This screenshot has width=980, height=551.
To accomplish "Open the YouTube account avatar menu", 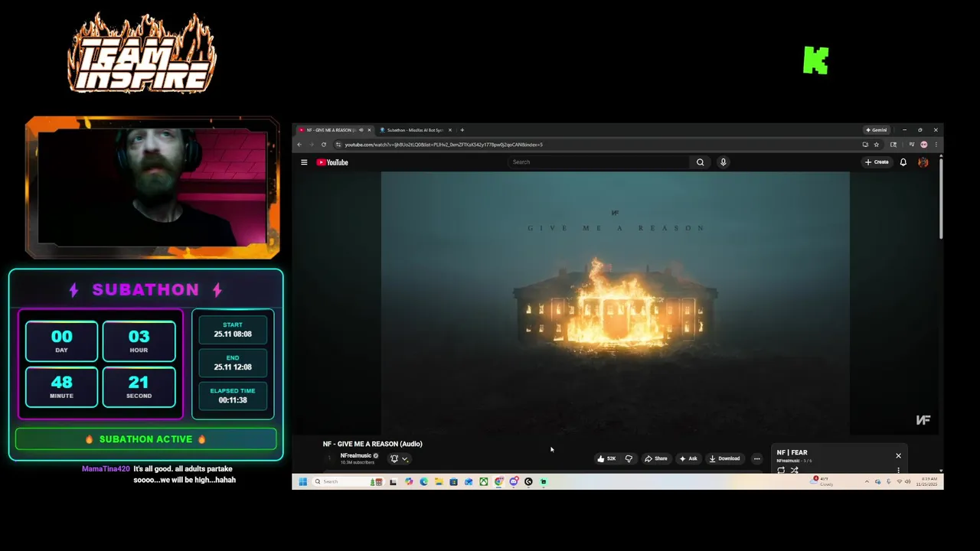I will click(x=923, y=162).
